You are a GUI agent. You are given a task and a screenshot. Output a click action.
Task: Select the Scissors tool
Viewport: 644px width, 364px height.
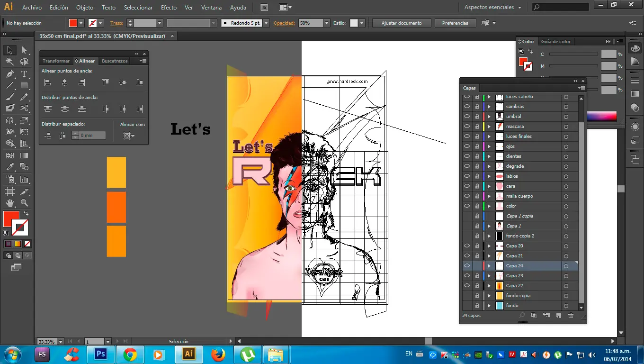point(24,108)
